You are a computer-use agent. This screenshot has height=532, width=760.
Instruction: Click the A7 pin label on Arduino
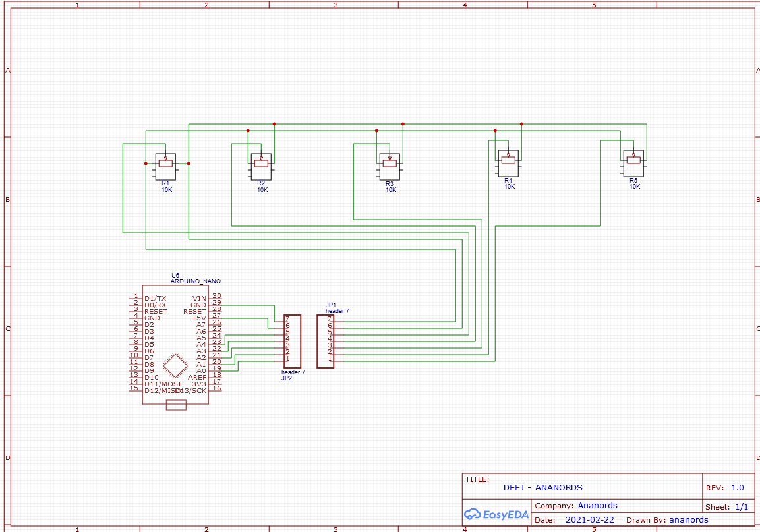201,325
